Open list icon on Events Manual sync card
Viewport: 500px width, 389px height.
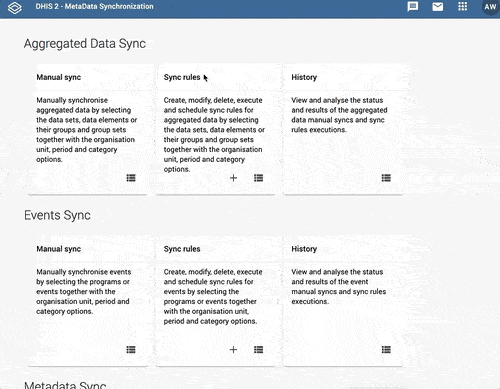point(131,350)
